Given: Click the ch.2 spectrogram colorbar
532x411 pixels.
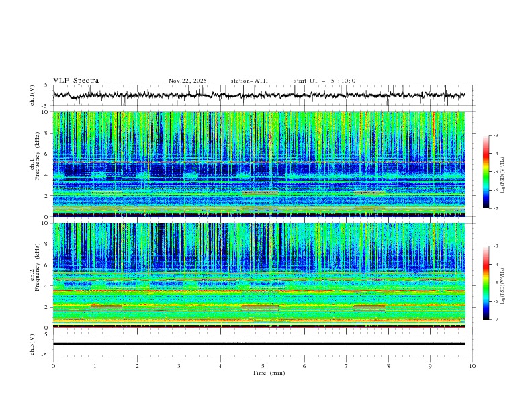Looking at the screenshot, I should [486, 283].
